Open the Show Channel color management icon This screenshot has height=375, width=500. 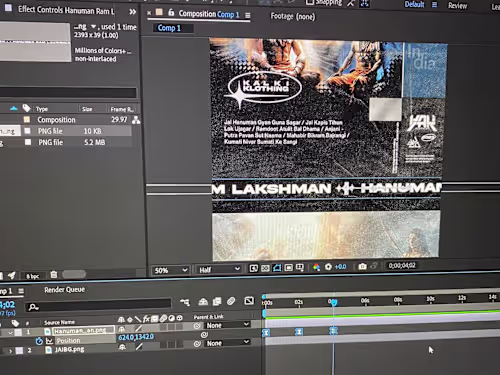pos(316,267)
